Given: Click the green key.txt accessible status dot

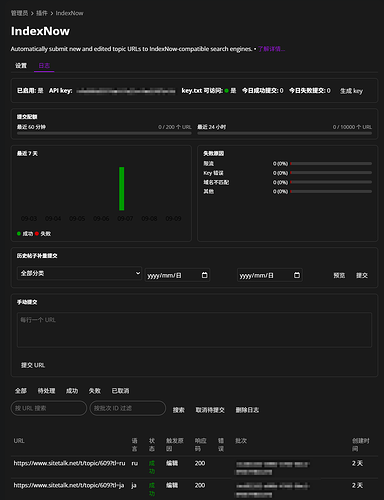Looking at the screenshot, I should coord(227,91).
